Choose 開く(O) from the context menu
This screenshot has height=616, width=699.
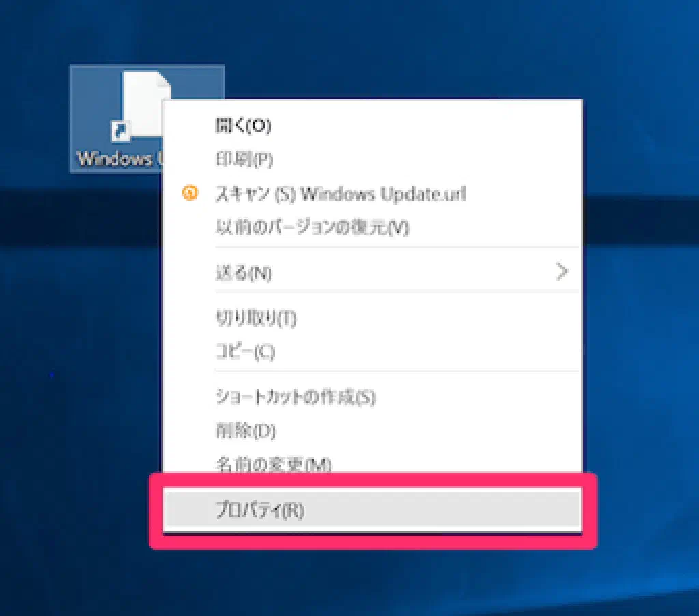pos(244,126)
